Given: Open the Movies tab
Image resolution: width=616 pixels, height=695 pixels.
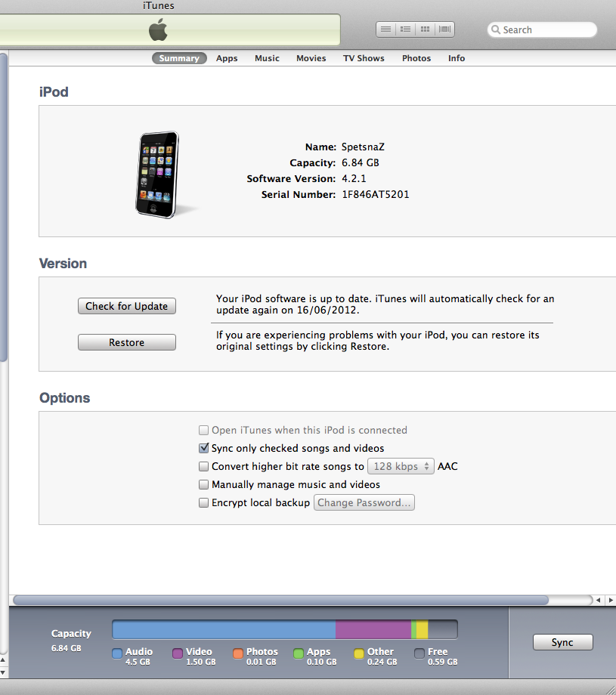Looking at the screenshot, I should coord(311,58).
